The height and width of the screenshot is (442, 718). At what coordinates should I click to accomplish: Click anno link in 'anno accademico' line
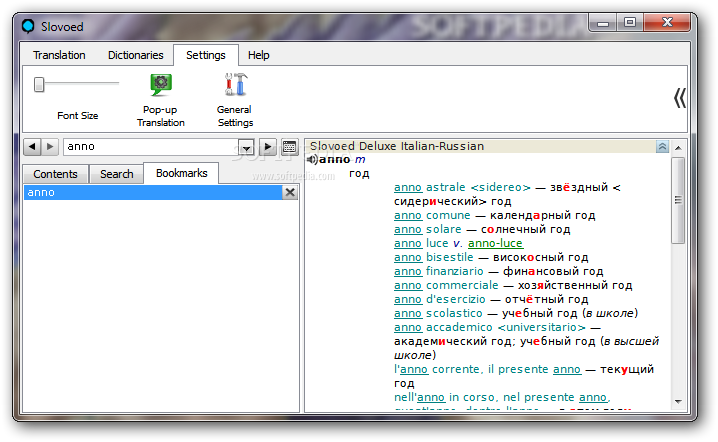click(408, 327)
